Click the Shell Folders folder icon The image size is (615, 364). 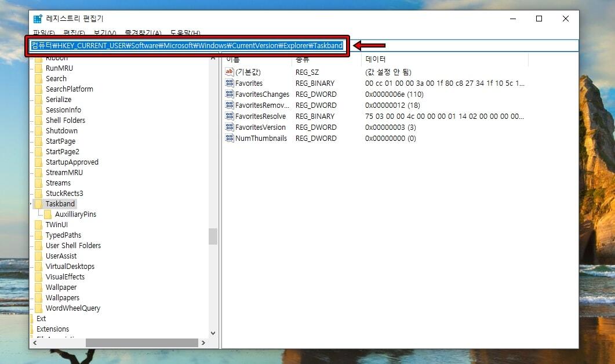click(x=38, y=120)
